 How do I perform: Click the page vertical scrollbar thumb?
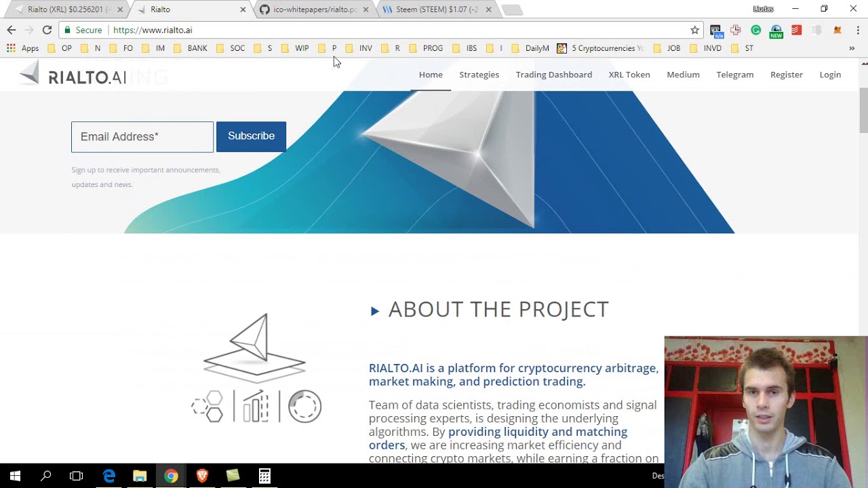click(x=864, y=110)
